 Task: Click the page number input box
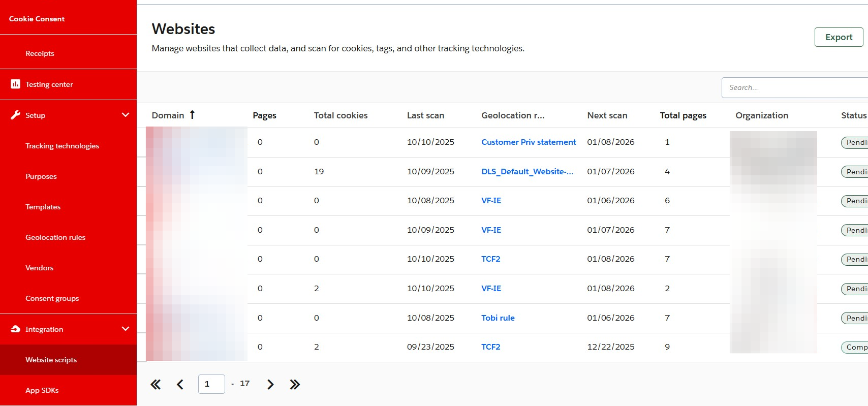(x=211, y=384)
